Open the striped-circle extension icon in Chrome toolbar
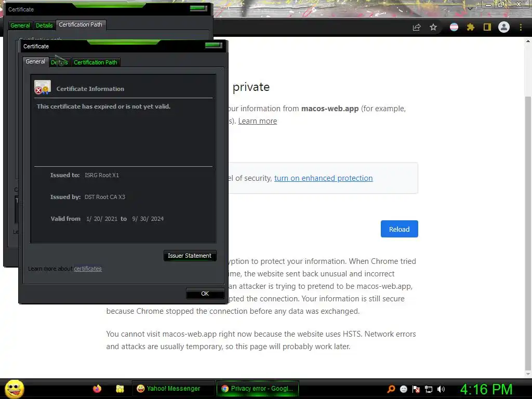Viewport: 532px width, 399px height. 454,27
